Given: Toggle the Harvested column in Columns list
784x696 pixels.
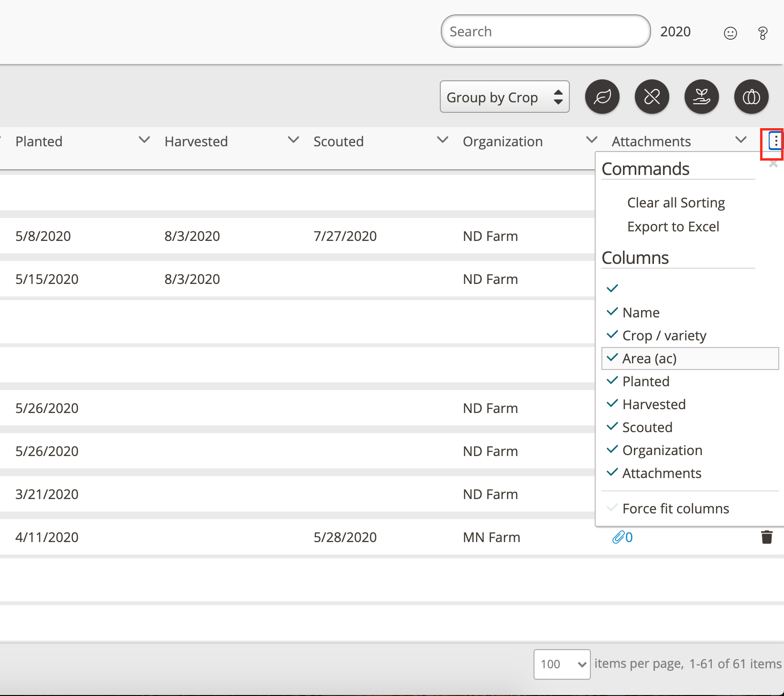Looking at the screenshot, I should tap(690, 404).
